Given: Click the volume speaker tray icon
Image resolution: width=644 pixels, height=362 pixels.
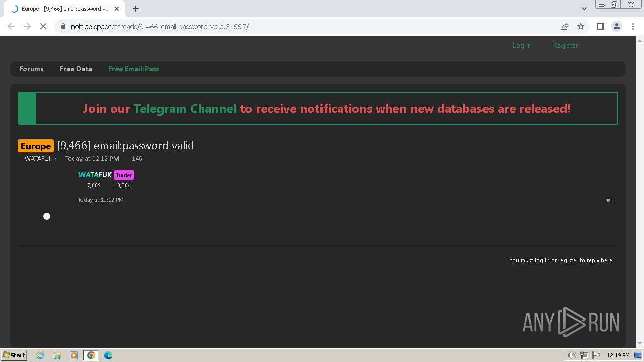Looking at the screenshot, I should [572, 355].
